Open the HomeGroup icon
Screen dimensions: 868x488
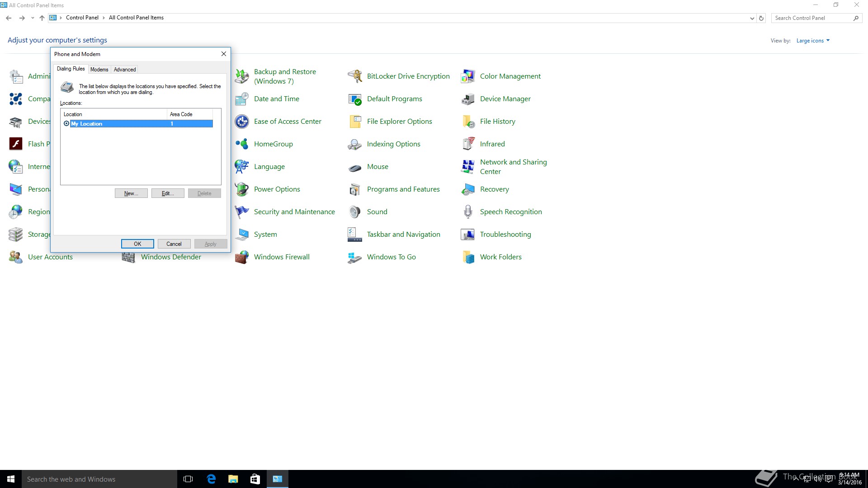[242, 144]
